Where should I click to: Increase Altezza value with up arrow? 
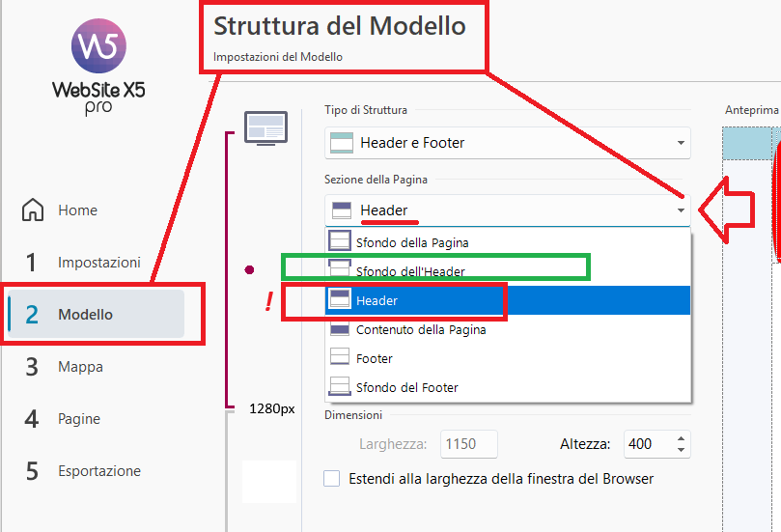[x=682, y=438]
